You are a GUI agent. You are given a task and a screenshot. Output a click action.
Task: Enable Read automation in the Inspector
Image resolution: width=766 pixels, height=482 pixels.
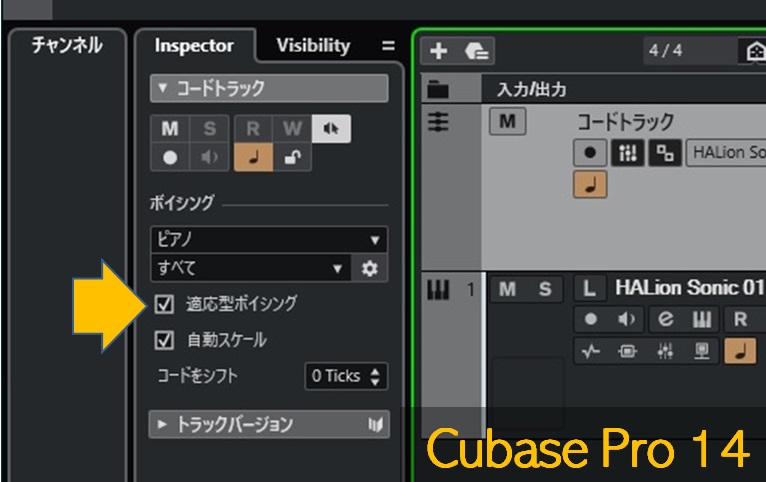253,129
